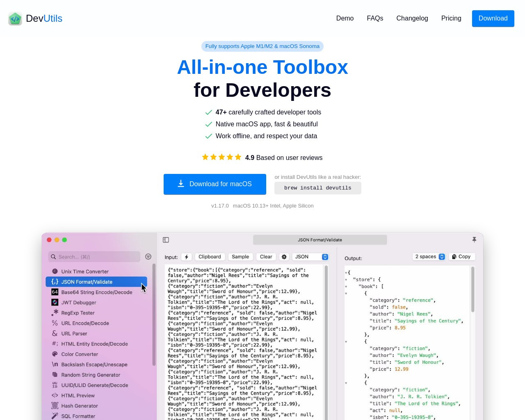
Task: Navigate to Pricing
Action: click(x=451, y=18)
